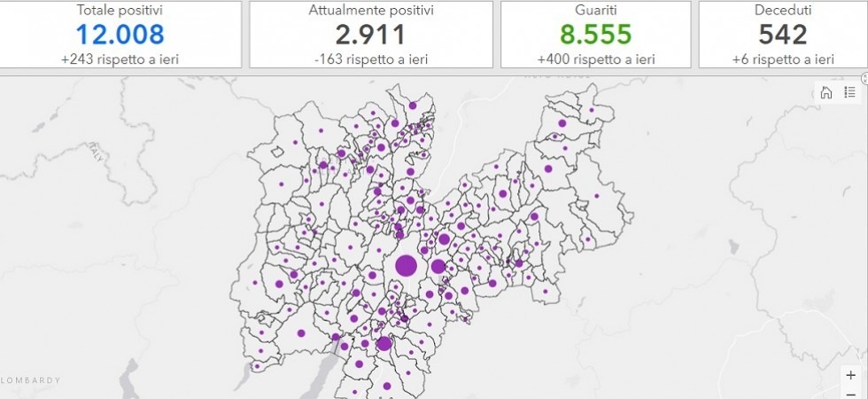Screen dimensions: 868x399
Task: Click the green 8.555 recovered value
Action: (x=595, y=35)
